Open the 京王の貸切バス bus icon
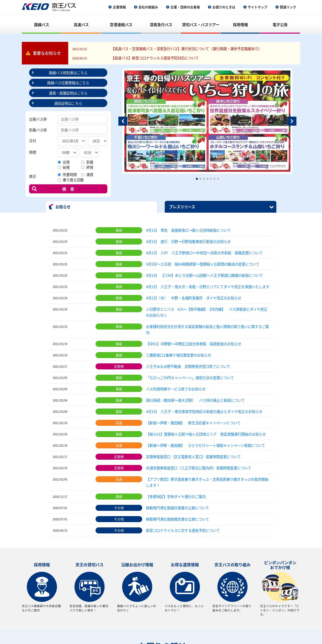Viewport: 322px width, 644px height. [x=90, y=587]
